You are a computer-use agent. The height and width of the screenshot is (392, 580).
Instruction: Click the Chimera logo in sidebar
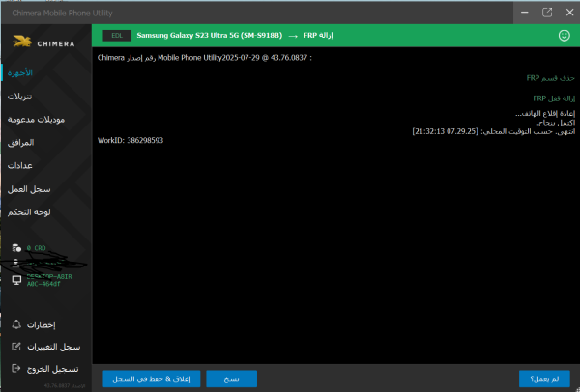click(x=43, y=42)
